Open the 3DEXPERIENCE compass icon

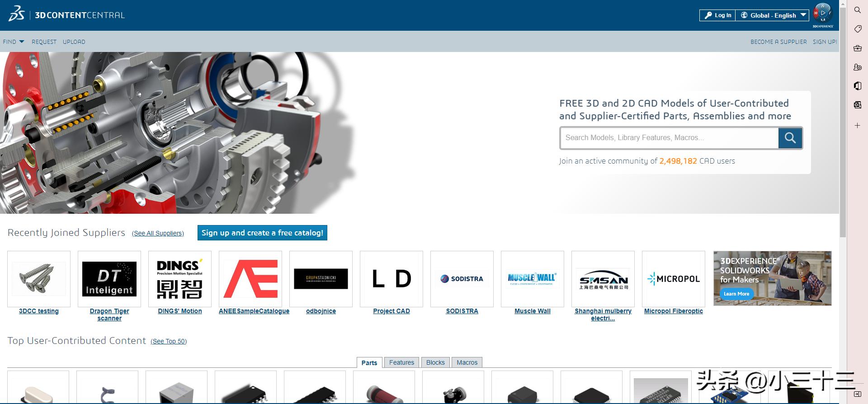pyautogui.click(x=822, y=14)
